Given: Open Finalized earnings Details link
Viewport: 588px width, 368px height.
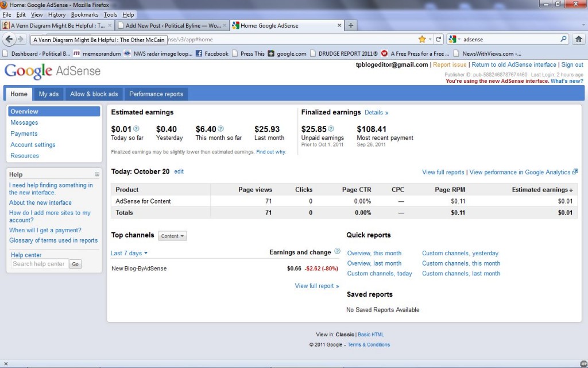Looking at the screenshot, I should click(376, 112).
